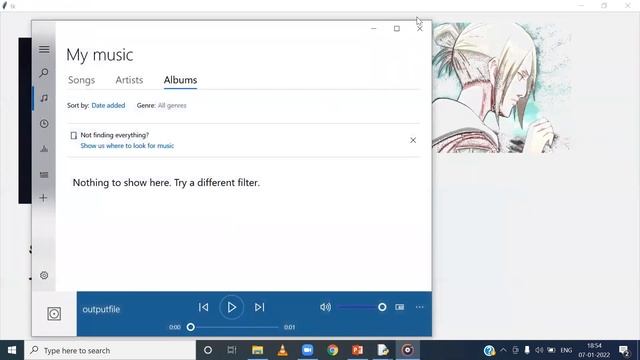The image size is (640, 360).
Task: Click the playback seek slider handle
Action: point(191,327)
